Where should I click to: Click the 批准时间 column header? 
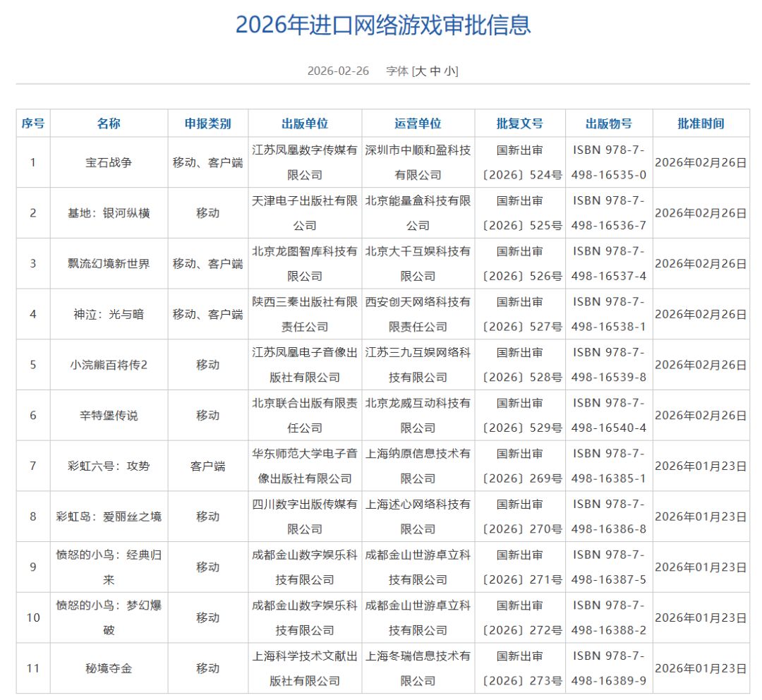(x=701, y=123)
